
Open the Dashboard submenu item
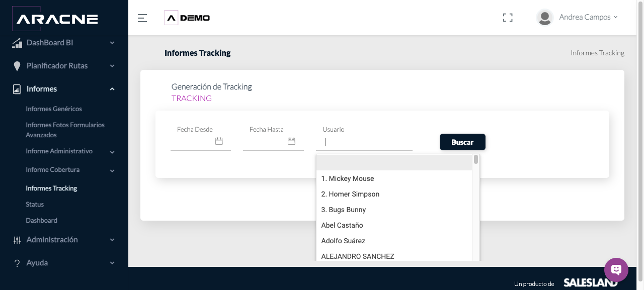[x=41, y=220]
